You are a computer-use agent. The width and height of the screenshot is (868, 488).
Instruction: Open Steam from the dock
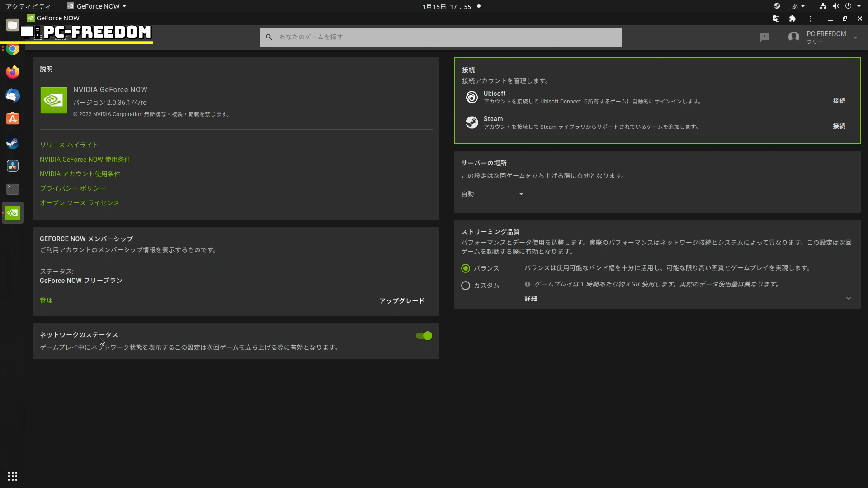[13, 142]
